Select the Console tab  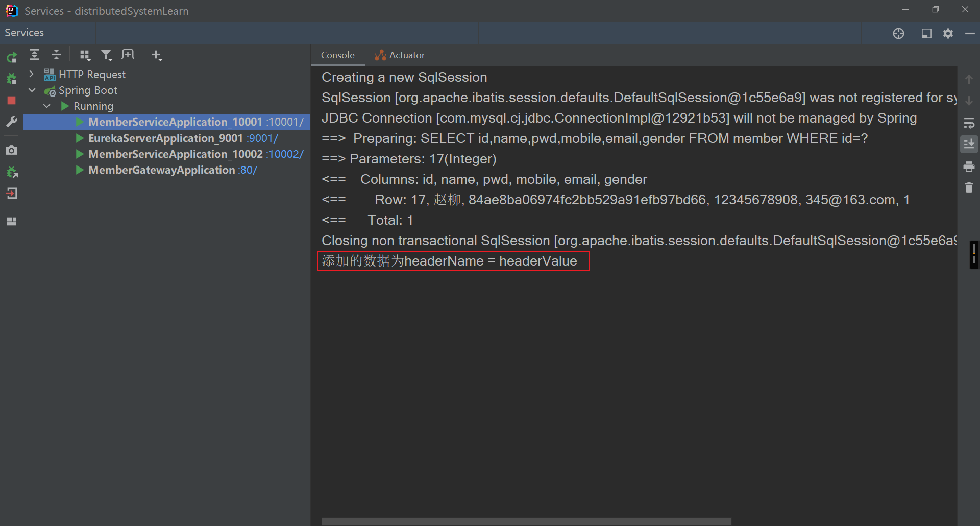pos(337,55)
